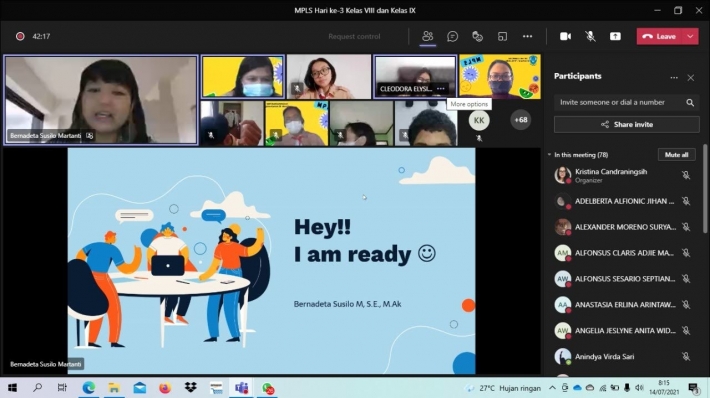Toggle mic icon for ANASTASIA ERLINA
The image size is (710, 398).
[x=686, y=305]
